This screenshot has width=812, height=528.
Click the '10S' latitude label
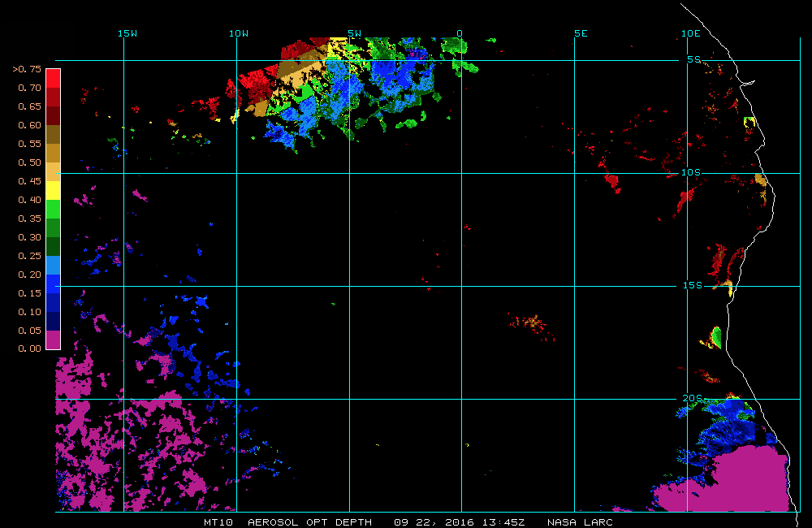[x=691, y=172]
